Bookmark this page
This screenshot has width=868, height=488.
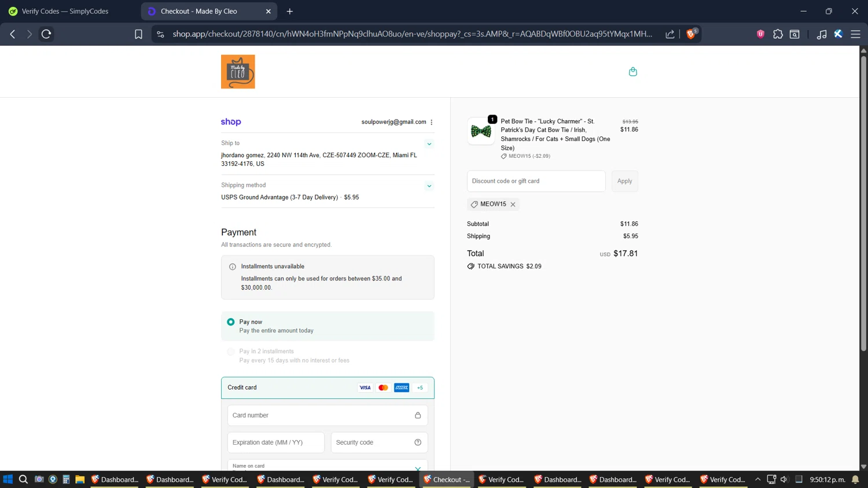click(138, 34)
